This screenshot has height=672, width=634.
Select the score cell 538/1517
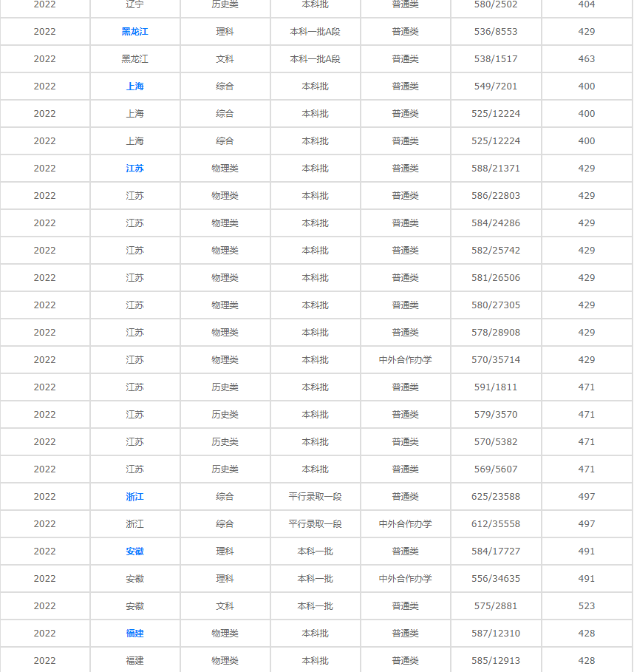coord(496,59)
